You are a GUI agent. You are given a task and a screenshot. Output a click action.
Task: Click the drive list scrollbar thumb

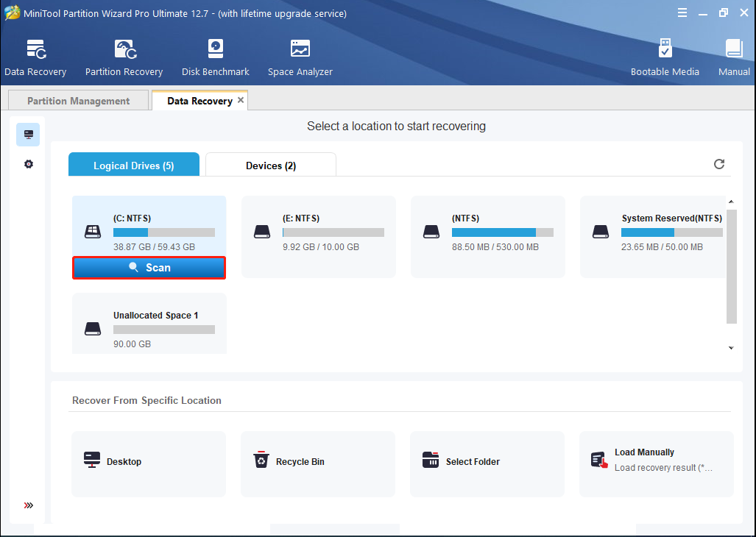tap(732, 266)
